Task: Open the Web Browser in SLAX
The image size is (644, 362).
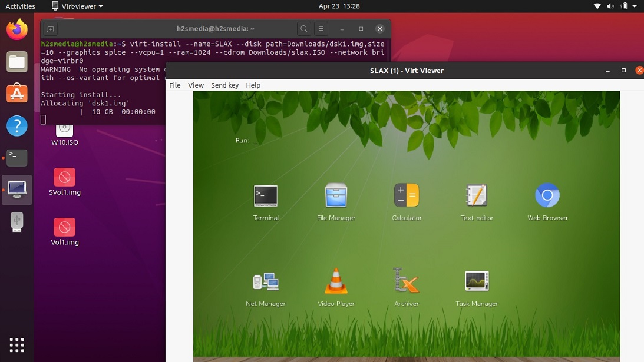Action: [x=547, y=196]
